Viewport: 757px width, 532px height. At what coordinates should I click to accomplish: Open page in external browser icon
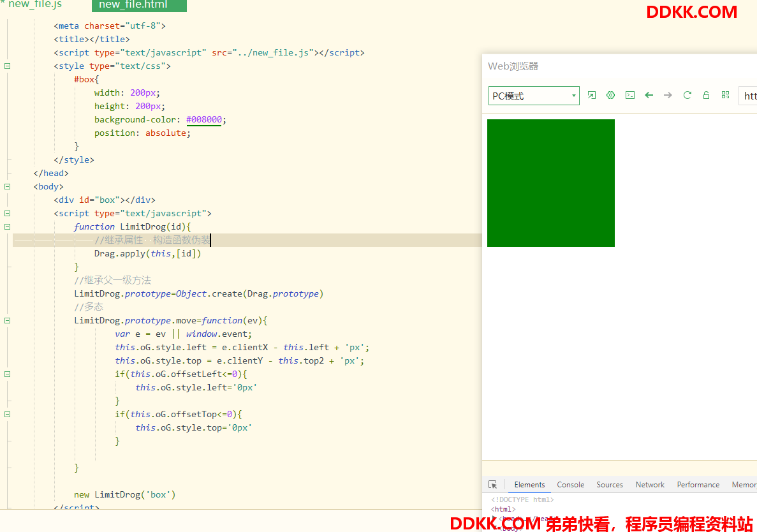[591, 95]
